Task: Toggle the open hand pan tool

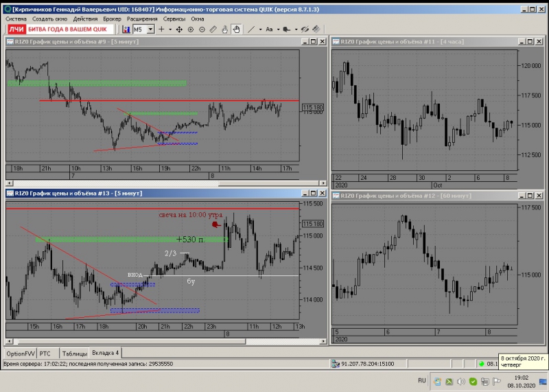Action: 236,30
